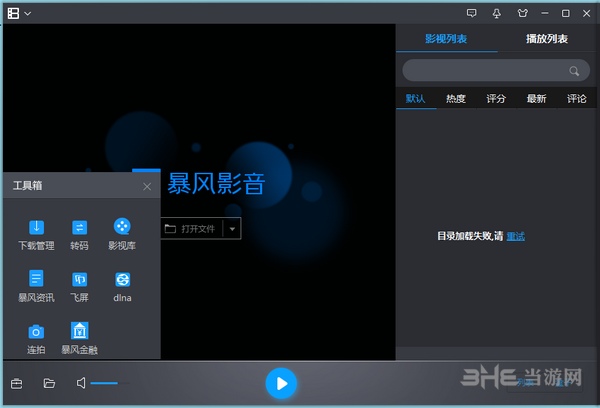Open the Video Library tool (影视库)

tap(122, 234)
